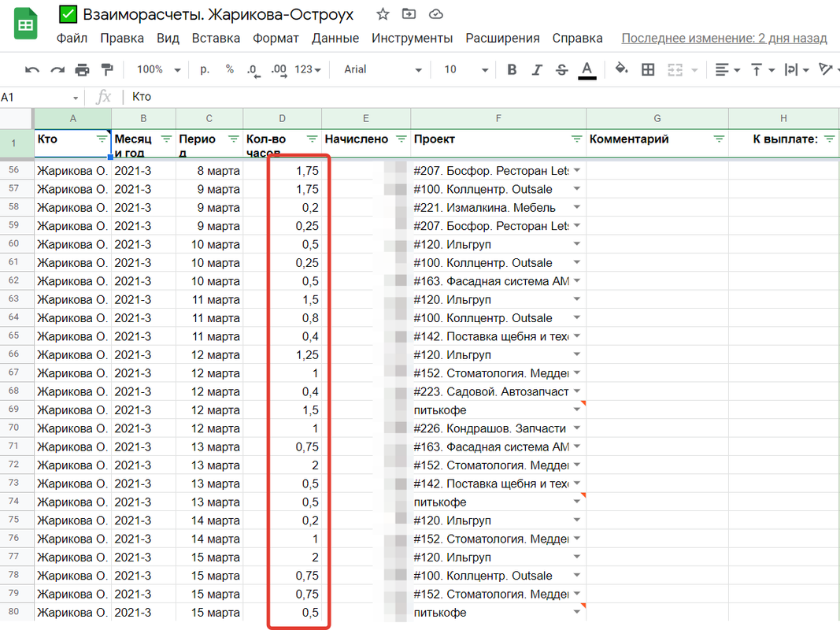Image resolution: width=840 pixels, height=630 pixels.
Task: Open the Google Sheets home icon
Action: (26, 24)
